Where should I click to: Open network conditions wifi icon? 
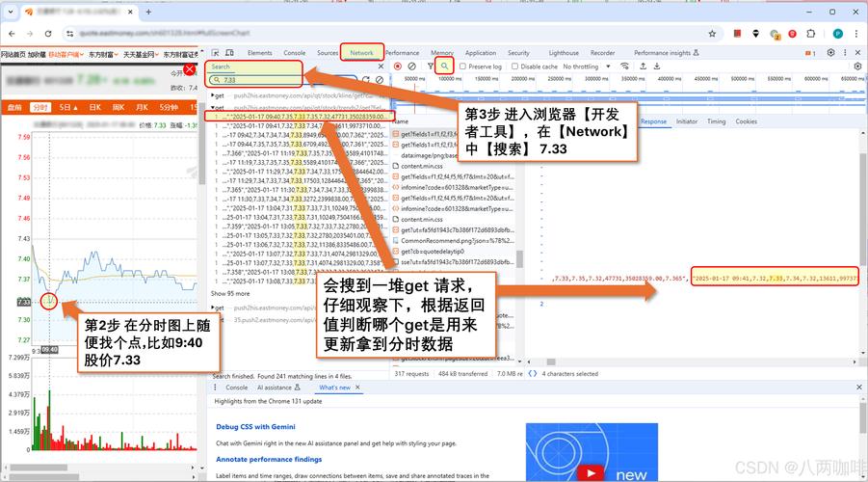(x=624, y=66)
